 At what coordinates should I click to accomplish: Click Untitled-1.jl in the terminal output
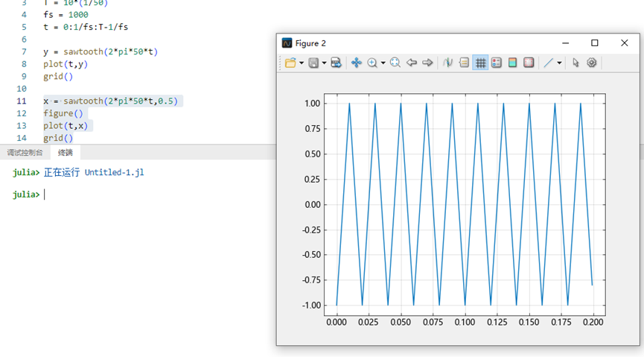click(x=114, y=172)
